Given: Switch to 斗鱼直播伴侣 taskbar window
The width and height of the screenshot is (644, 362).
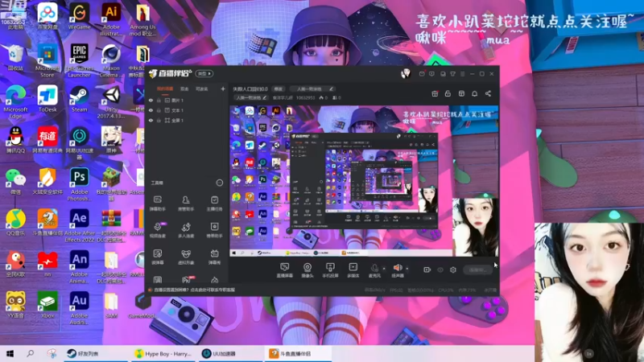Looking at the screenshot, I should pos(298,353).
